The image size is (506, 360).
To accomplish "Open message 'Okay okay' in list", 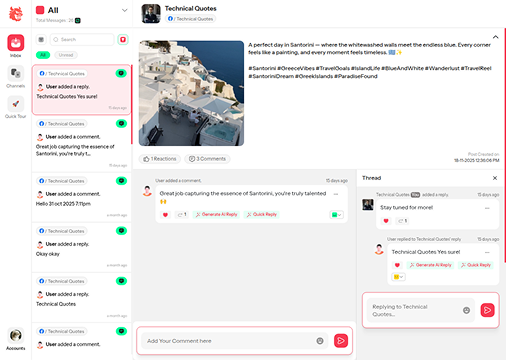I will tap(82, 247).
